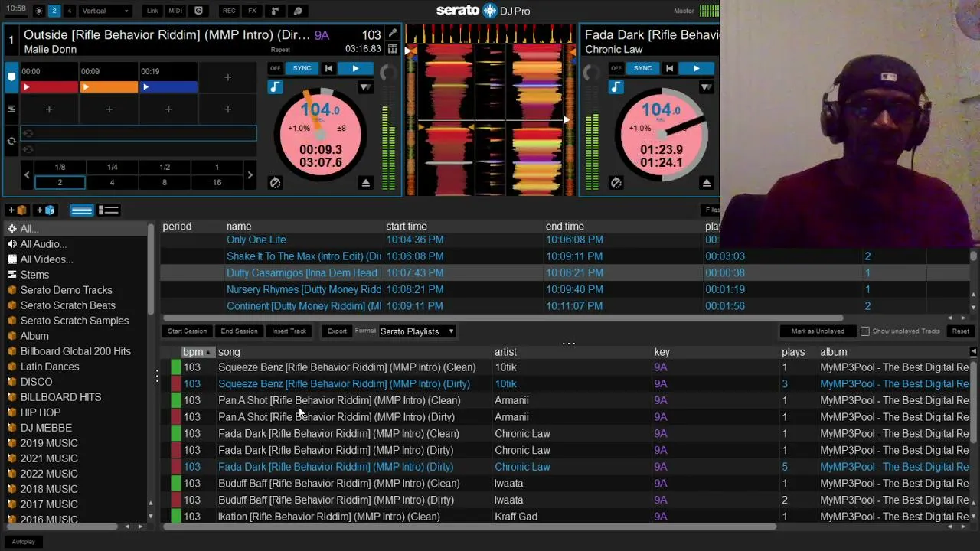Click Insert Track in history

click(x=289, y=331)
